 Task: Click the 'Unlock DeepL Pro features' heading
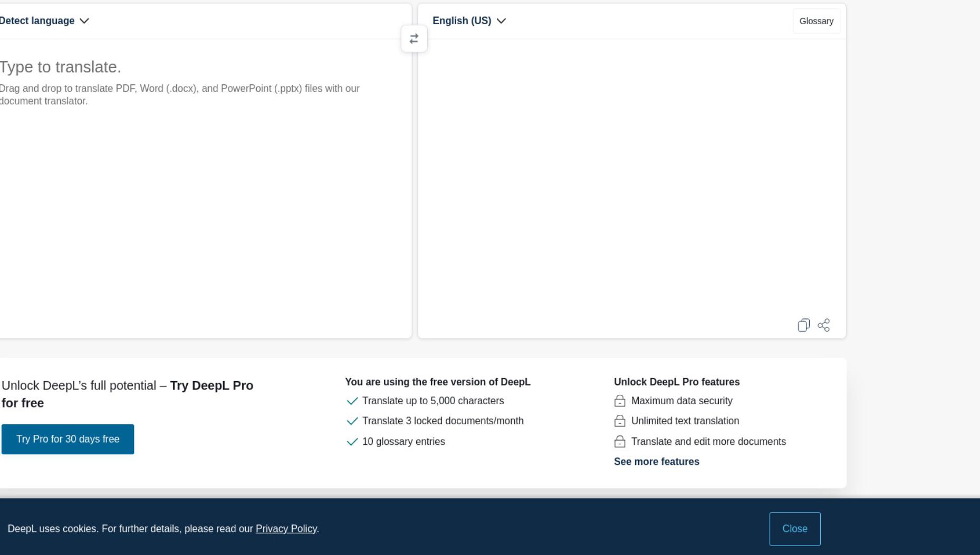tap(677, 382)
